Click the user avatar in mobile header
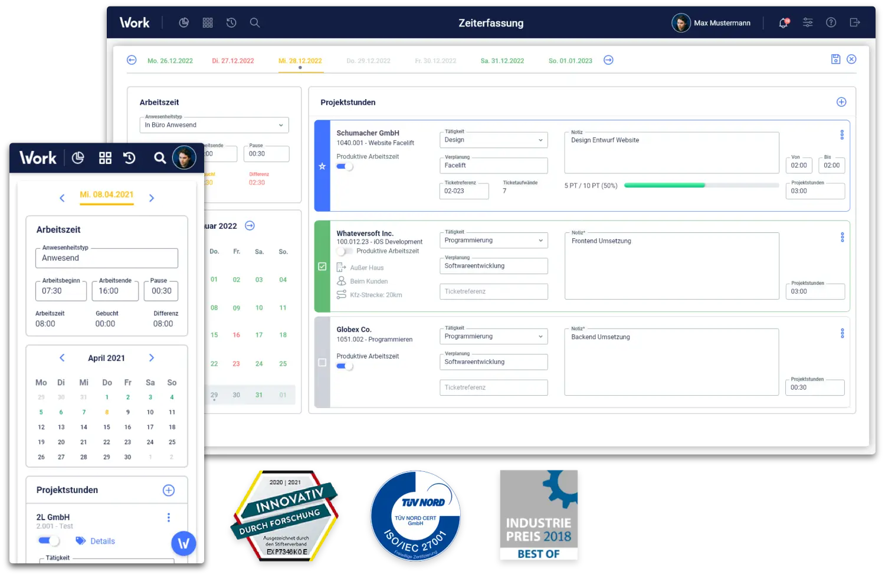This screenshot has height=588, width=885. [x=184, y=158]
